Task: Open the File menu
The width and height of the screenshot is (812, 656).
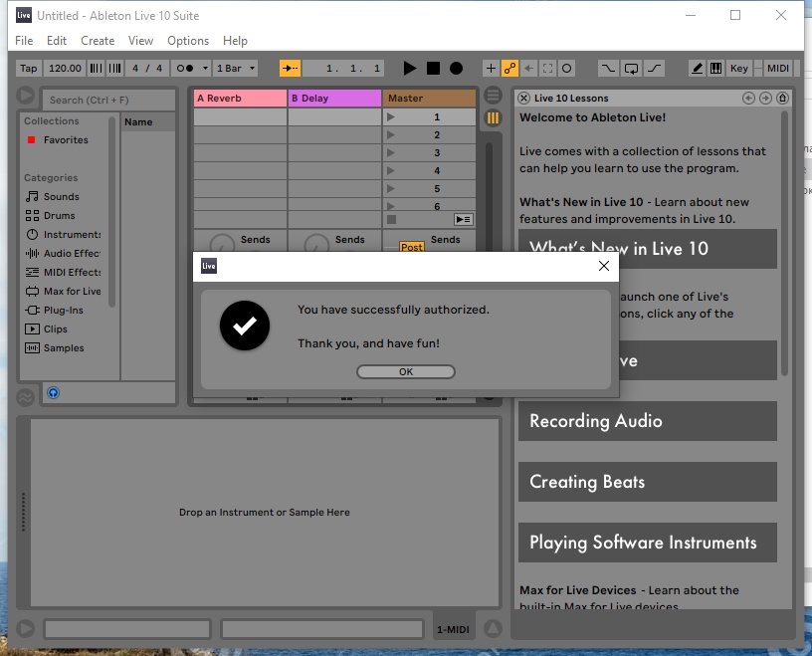Action: [24, 41]
